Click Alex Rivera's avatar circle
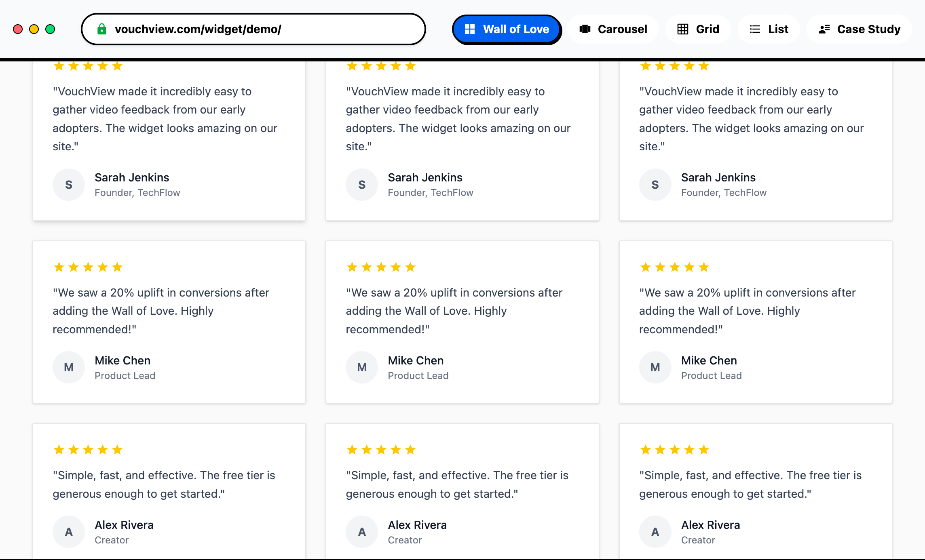925x560 pixels. 69,531
